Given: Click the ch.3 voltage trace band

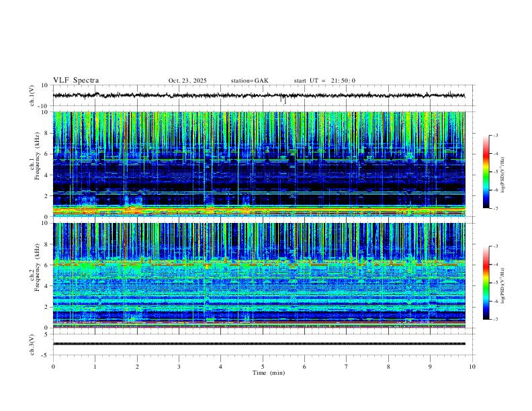Looking at the screenshot, I should click(x=259, y=344).
